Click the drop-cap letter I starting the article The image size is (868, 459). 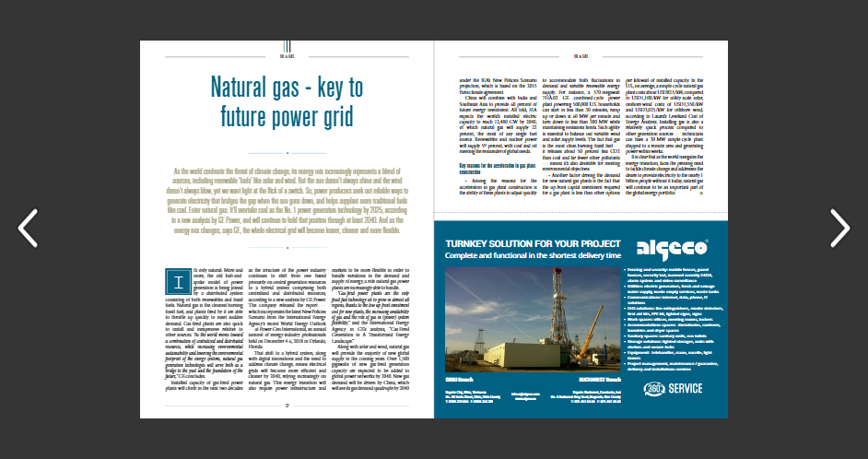tap(178, 282)
